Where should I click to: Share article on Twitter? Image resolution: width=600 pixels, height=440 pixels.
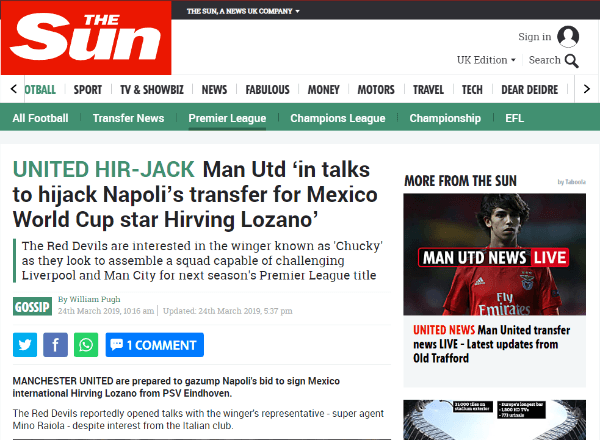[x=25, y=345]
